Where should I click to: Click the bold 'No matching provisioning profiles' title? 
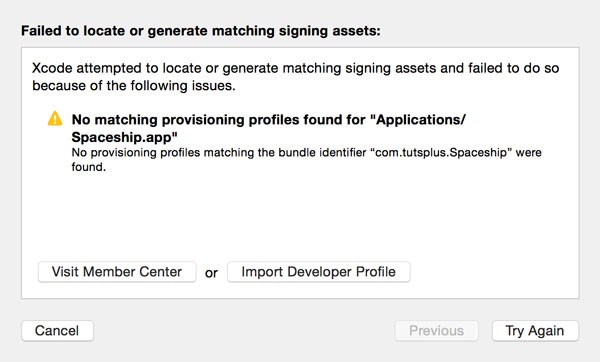[268, 128]
